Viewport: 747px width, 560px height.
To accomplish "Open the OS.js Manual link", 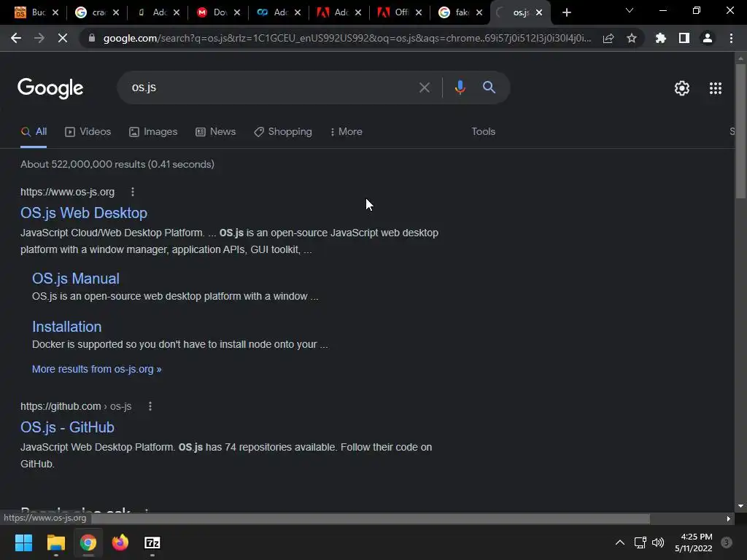I will [x=76, y=279].
